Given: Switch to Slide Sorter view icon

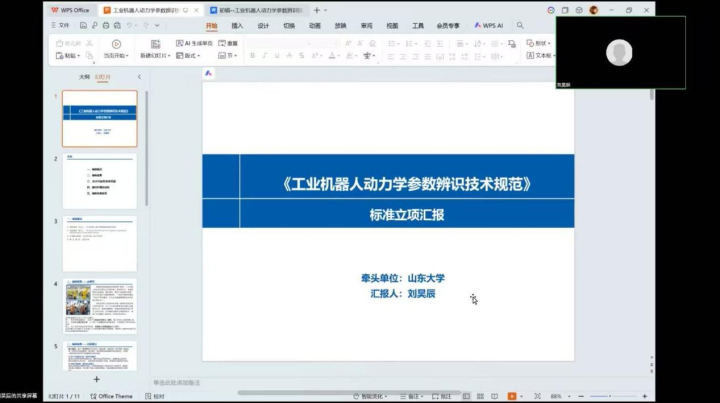Looking at the screenshot, I should (480, 396).
